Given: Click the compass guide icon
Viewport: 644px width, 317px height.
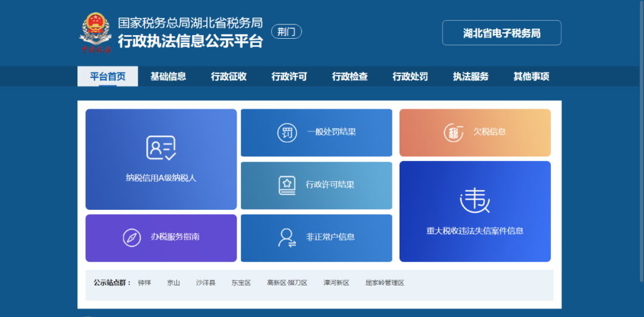Looking at the screenshot, I should tap(132, 238).
